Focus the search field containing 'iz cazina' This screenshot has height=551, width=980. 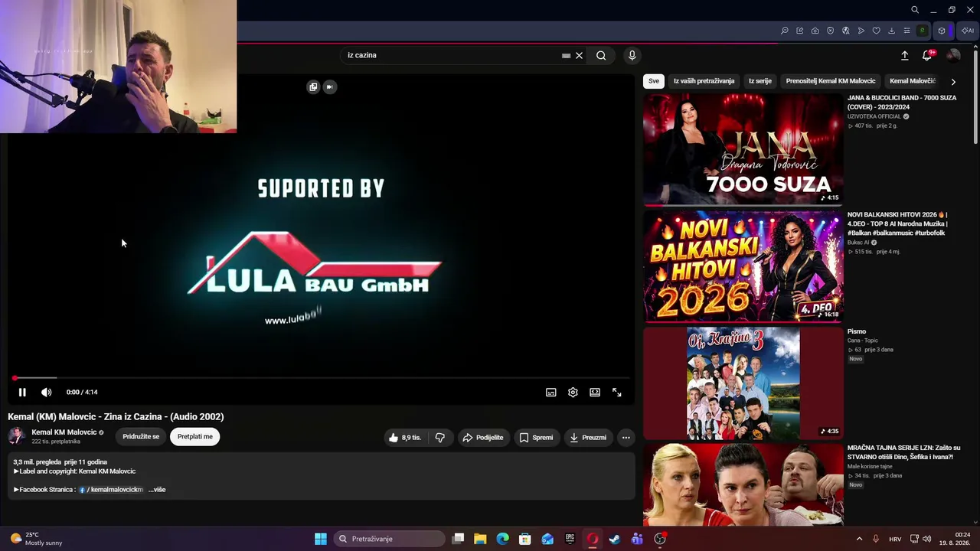pyautogui.click(x=452, y=55)
